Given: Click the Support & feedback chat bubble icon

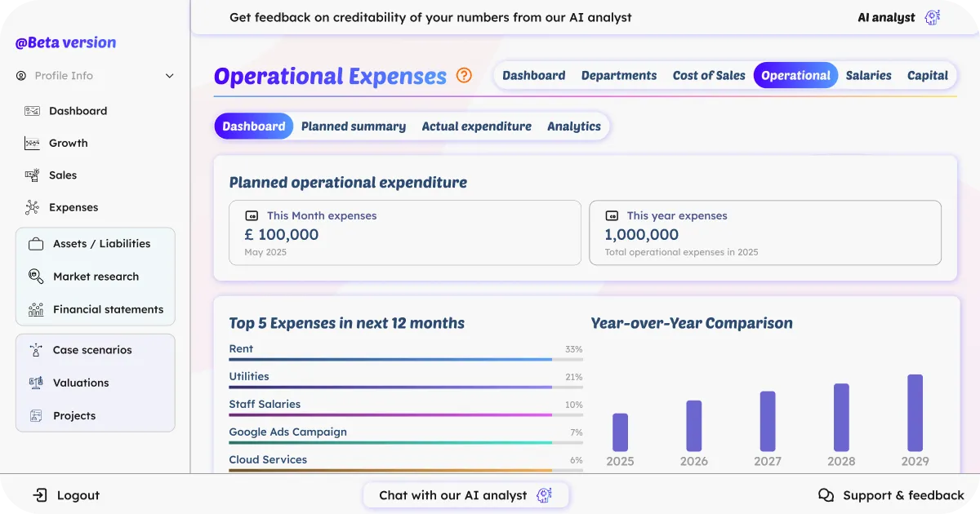Looking at the screenshot, I should pos(826,495).
